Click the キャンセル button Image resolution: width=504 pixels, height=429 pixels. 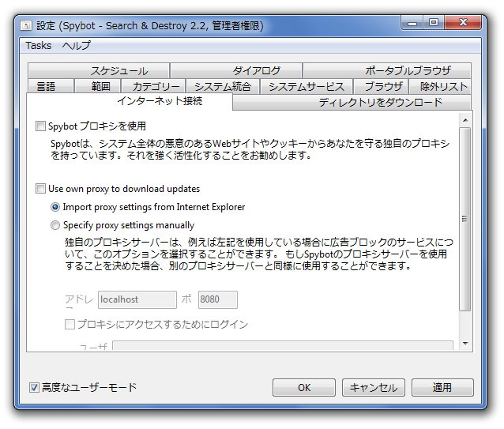pyautogui.click(x=374, y=388)
